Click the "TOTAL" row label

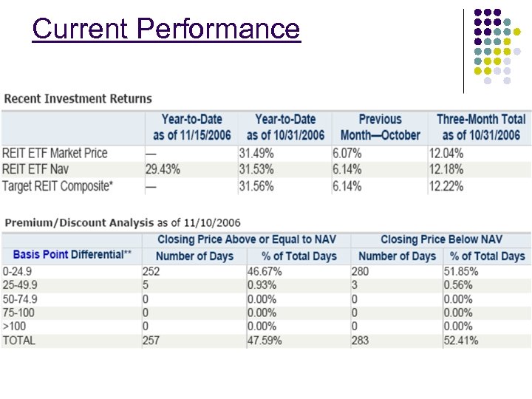[19, 341]
